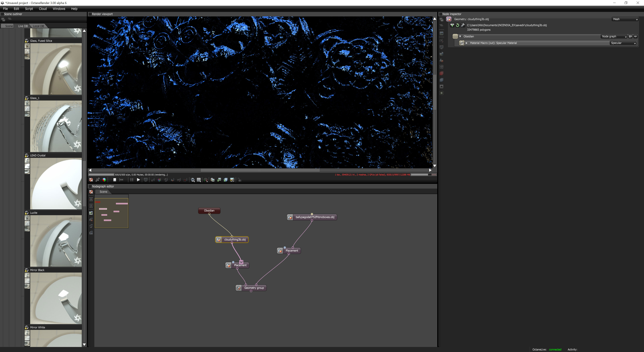Screen dimensions: 644x352
Task: Select the Geometry group node
Action: 254,288
